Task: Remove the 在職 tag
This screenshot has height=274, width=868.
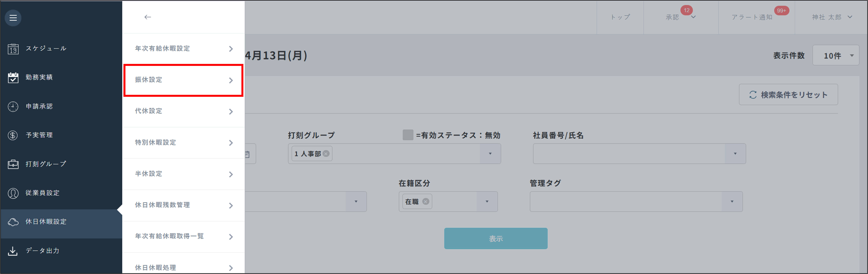Action: pos(426,201)
